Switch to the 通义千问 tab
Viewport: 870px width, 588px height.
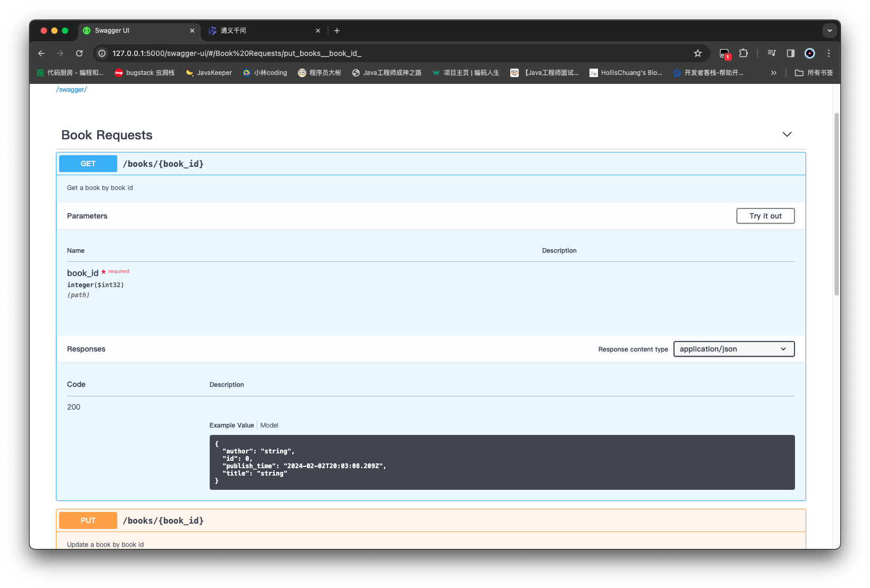pyautogui.click(x=264, y=31)
